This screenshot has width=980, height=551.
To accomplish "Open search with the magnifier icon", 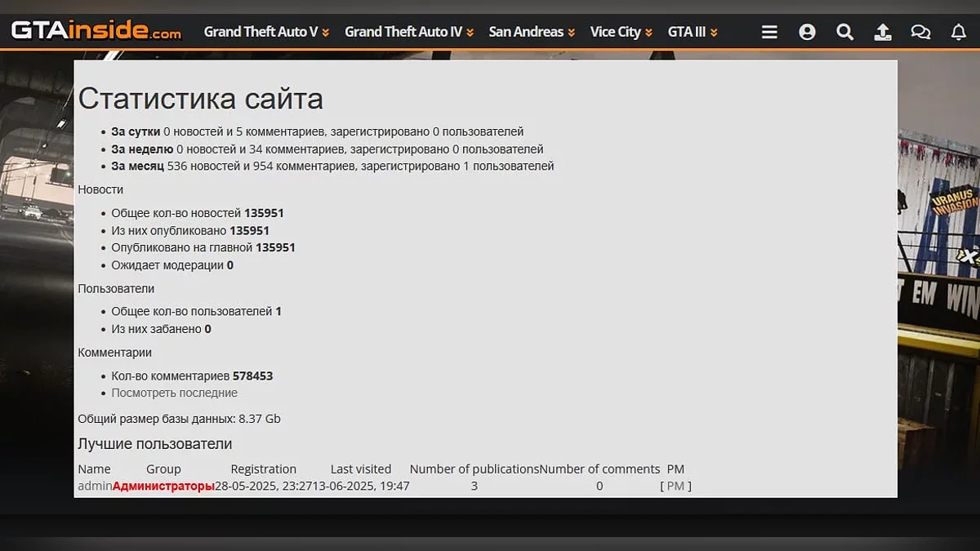I will 844,32.
